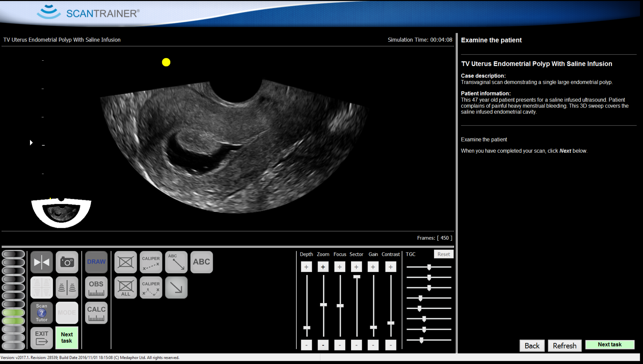643x364 pixels.
Task: Increase Zoom with the plus button
Action: 323,267
